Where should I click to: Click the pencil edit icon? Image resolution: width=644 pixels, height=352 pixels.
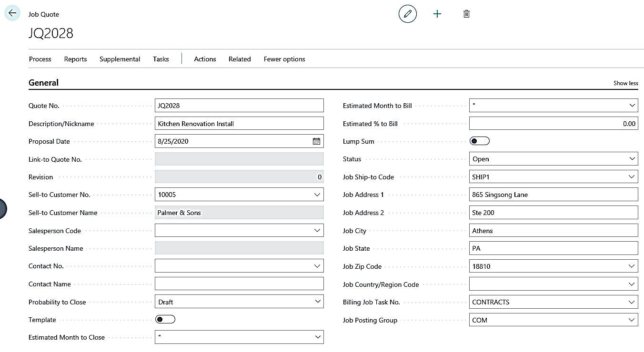(x=407, y=14)
